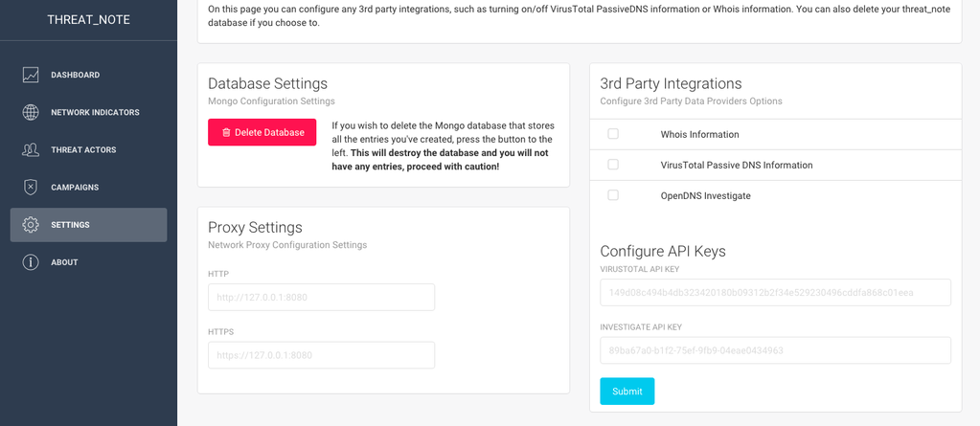Click the Dashboard chart icon
Screen dimensions: 980x426
[31, 75]
